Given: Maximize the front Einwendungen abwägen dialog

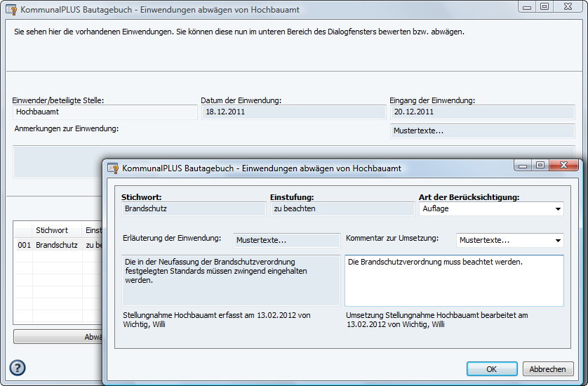Looking at the screenshot, I should click(540, 166).
